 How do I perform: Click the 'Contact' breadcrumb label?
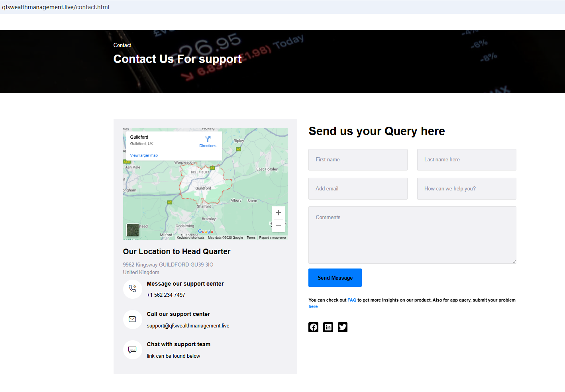[122, 45]
